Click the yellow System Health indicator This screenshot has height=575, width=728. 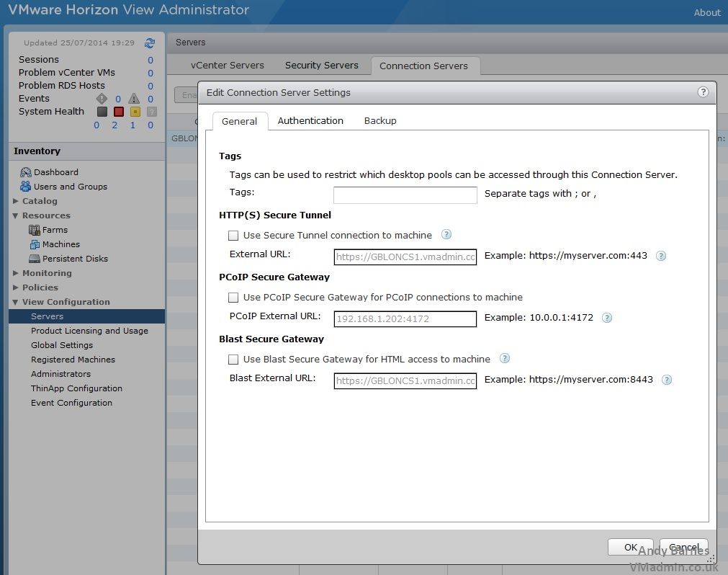point(135,112)
